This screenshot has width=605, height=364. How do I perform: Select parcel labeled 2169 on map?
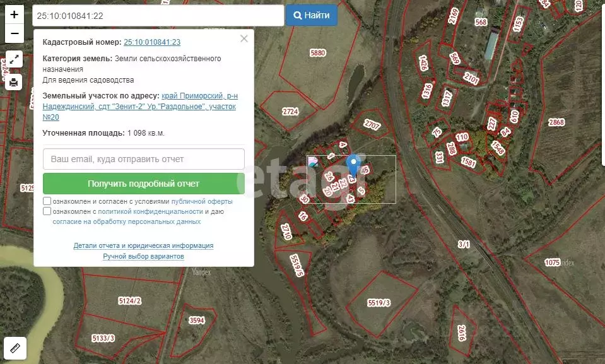[454, 16]
